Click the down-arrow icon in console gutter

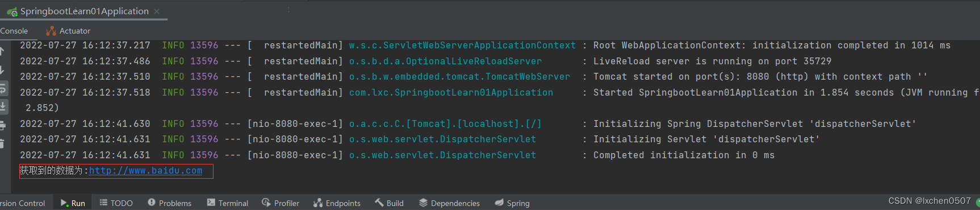[2, 70]
